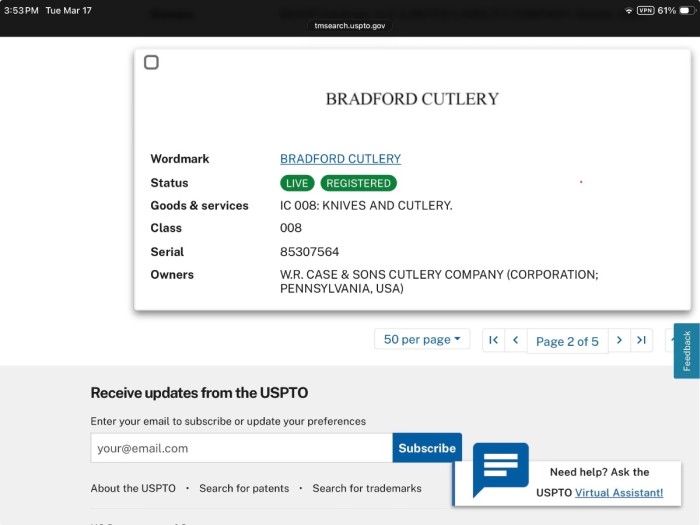This screenshot has height=525, width=700.
Task: Jump to the first results page
Action: point(493,341)
